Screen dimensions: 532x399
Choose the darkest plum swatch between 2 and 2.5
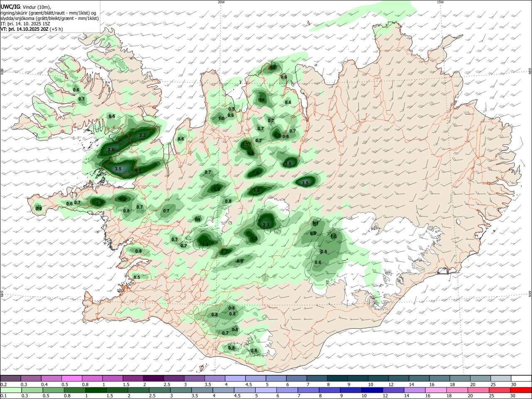pos(153,378)
